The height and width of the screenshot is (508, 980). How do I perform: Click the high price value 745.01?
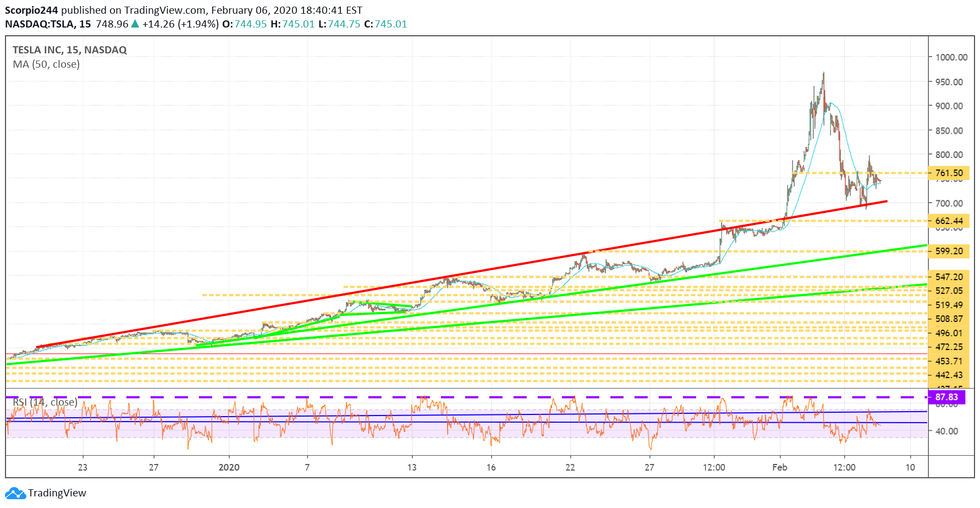point(299,24)
